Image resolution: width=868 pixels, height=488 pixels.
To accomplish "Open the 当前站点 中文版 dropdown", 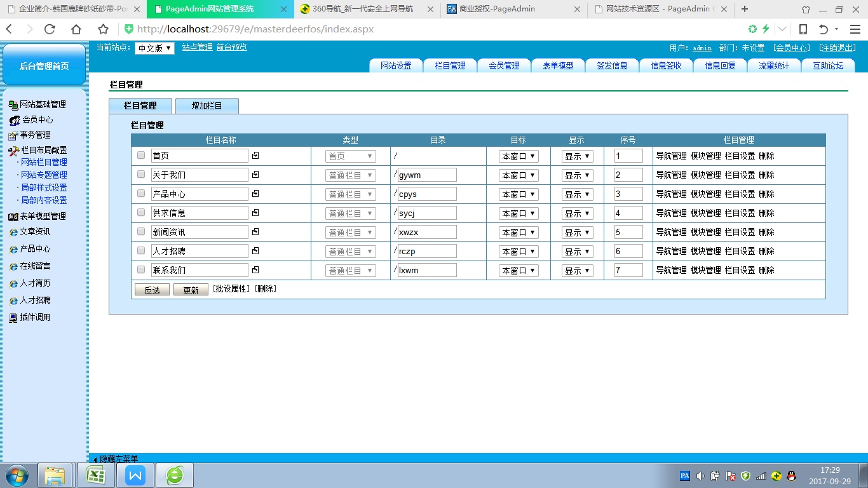I will pyautogui.click(x=154, y=48).
